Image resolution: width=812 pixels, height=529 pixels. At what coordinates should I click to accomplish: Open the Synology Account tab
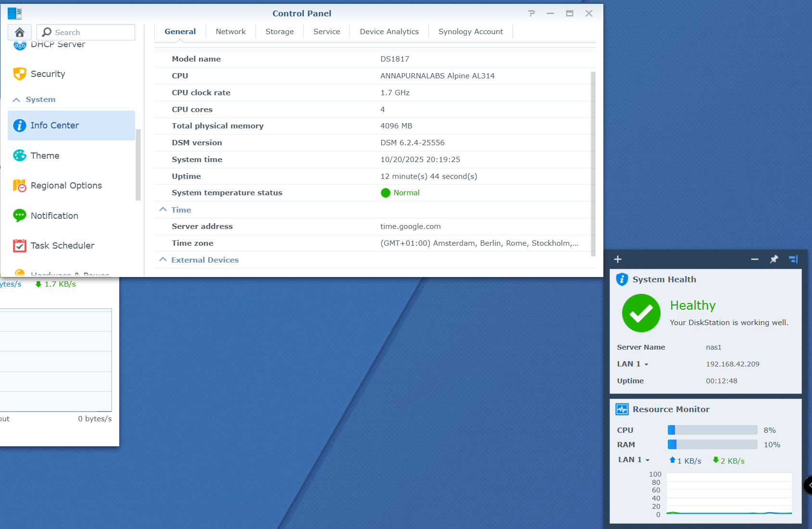(x=470, y=32)
